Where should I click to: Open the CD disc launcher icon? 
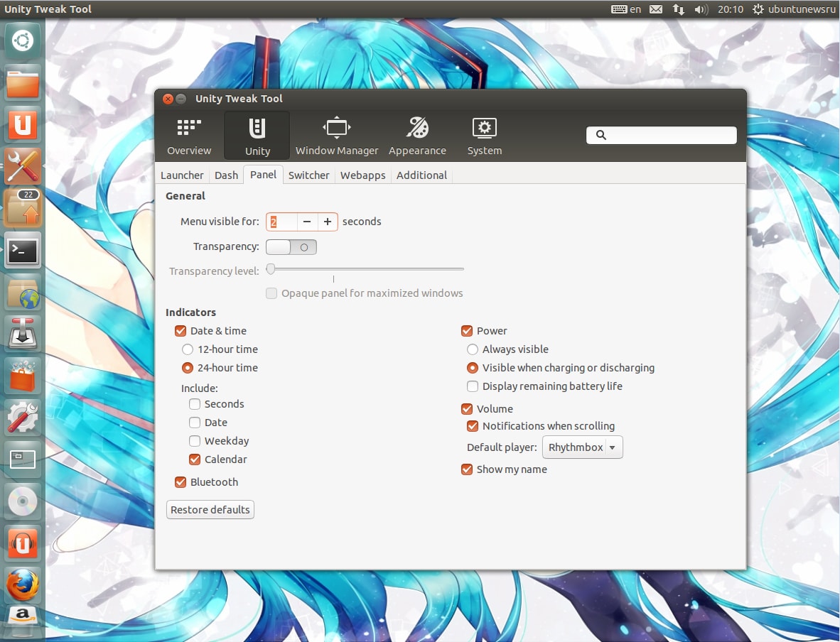tap(23, 501)
